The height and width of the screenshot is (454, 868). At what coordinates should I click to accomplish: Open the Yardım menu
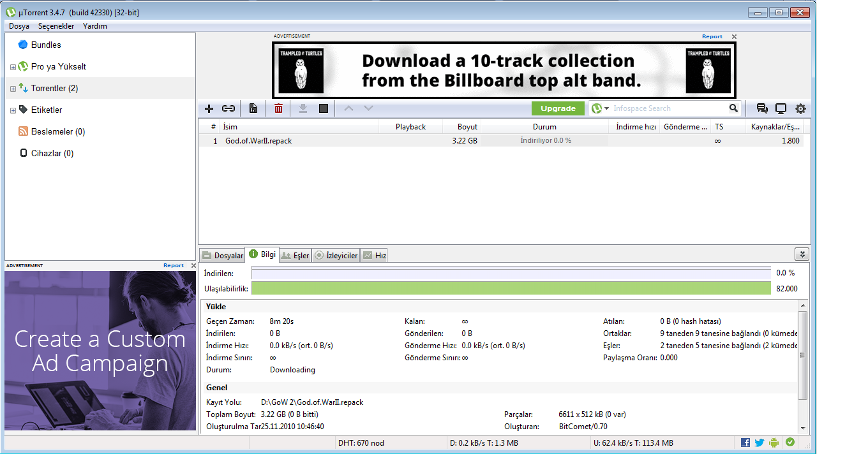point(95,26)
